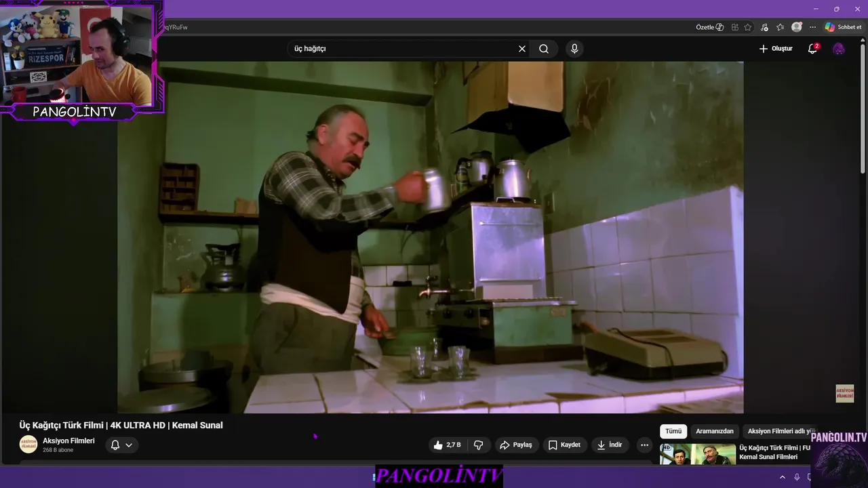The image size is (868, 488).
Task: Select the Tümü filter chip
Action: 673,431
